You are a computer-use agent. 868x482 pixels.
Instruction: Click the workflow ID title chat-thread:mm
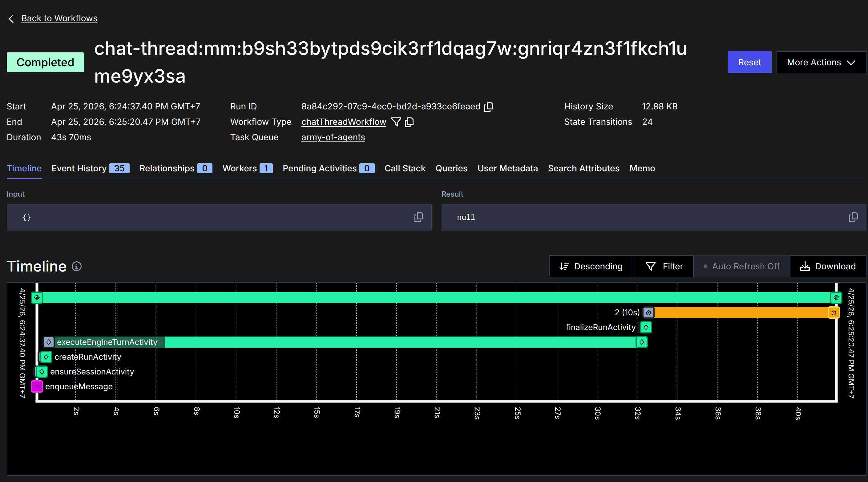[390, 62]
